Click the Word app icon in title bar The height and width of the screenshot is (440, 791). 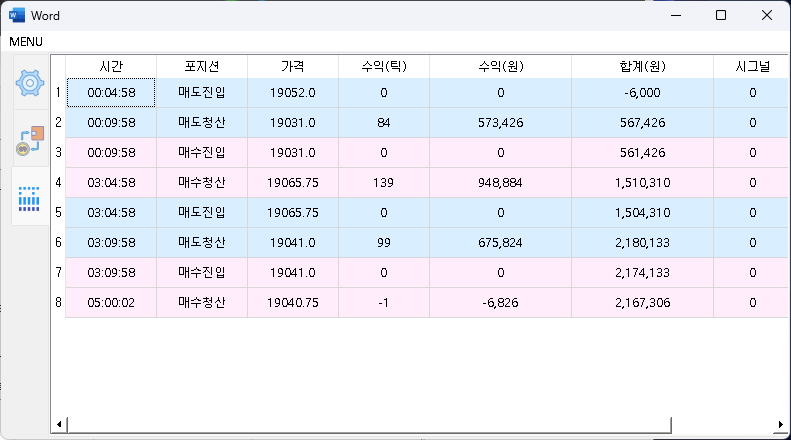17,15
